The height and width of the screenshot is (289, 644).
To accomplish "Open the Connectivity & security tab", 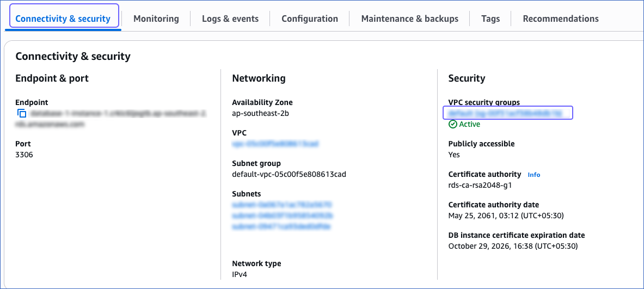I will (x=63, y=19).
